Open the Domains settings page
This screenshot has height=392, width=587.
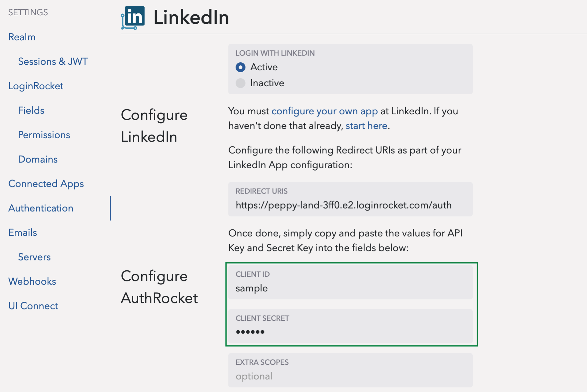(x=38, y=159)
